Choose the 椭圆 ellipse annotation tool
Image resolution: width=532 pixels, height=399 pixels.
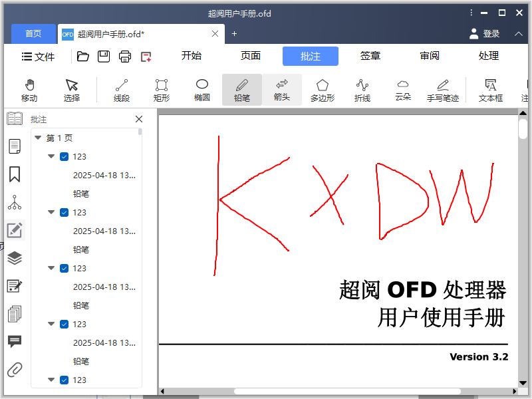point(202,90)
